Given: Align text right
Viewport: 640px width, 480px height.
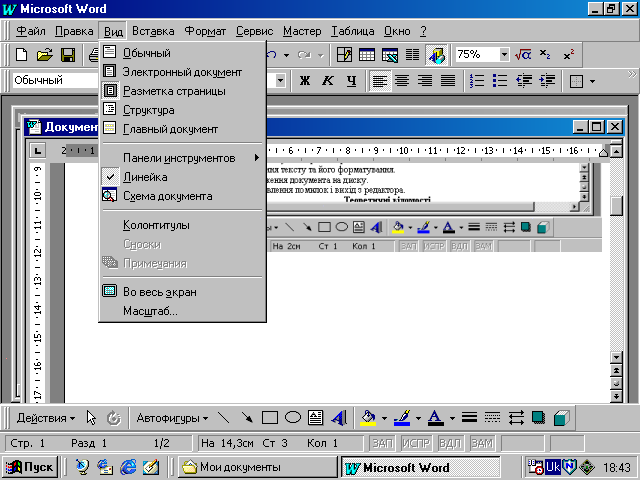Looking at the screenshot, I should point(425,81).
